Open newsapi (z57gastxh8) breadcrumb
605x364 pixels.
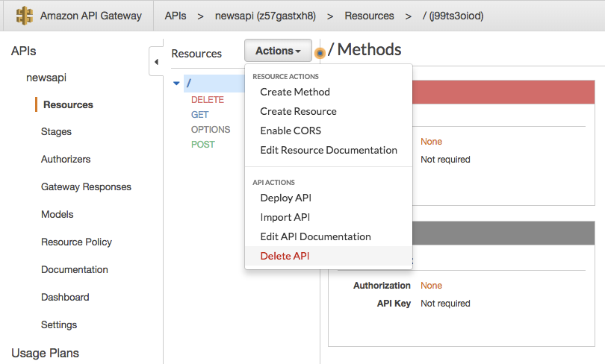pyautogui.click(x=265, y=16)
